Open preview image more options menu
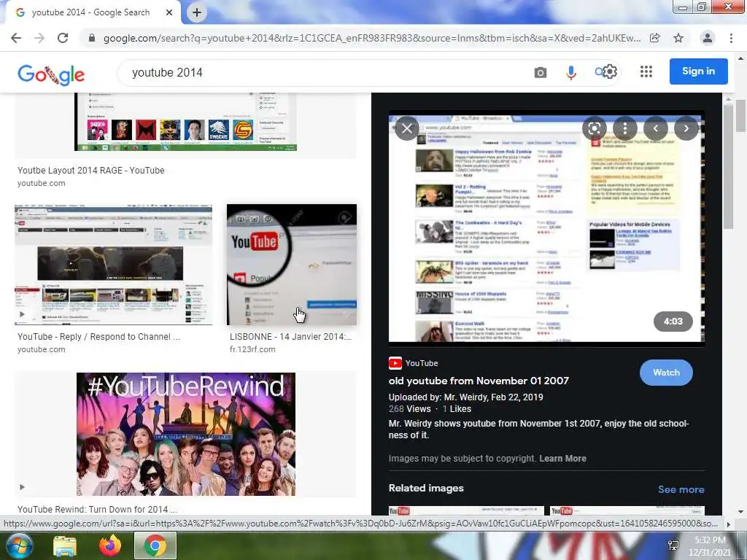This screenshot has width=747, height=560. (x=625, y=128)
